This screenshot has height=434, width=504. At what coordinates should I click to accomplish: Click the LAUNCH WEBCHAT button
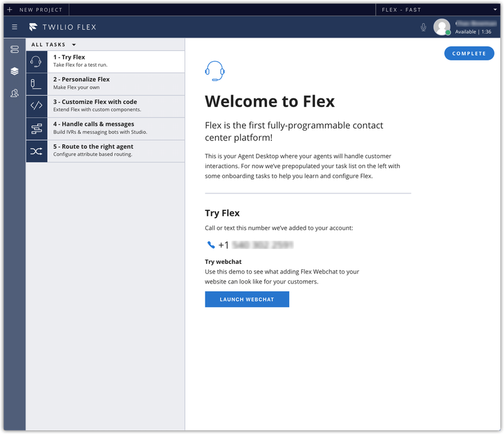(x=247, y=299)
